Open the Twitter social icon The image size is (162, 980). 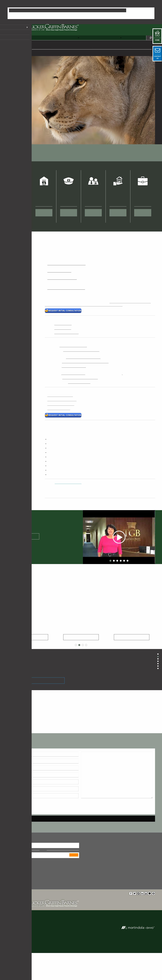(x=135, y=894)
